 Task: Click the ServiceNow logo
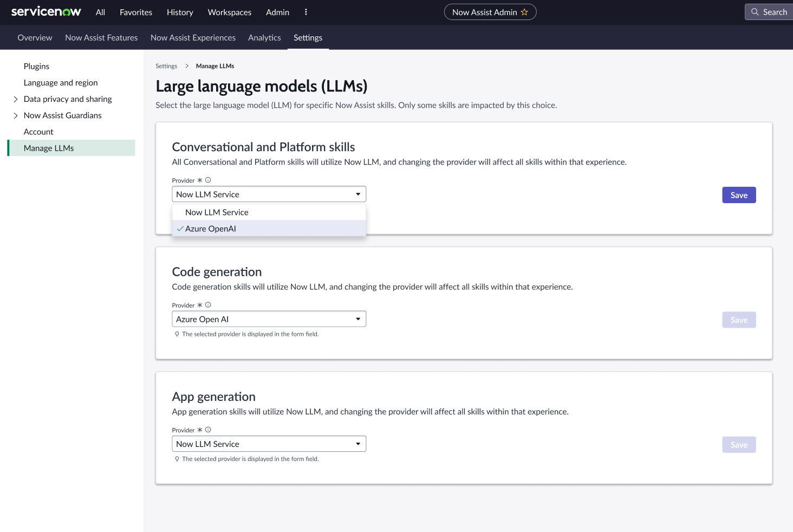point(46,11)
